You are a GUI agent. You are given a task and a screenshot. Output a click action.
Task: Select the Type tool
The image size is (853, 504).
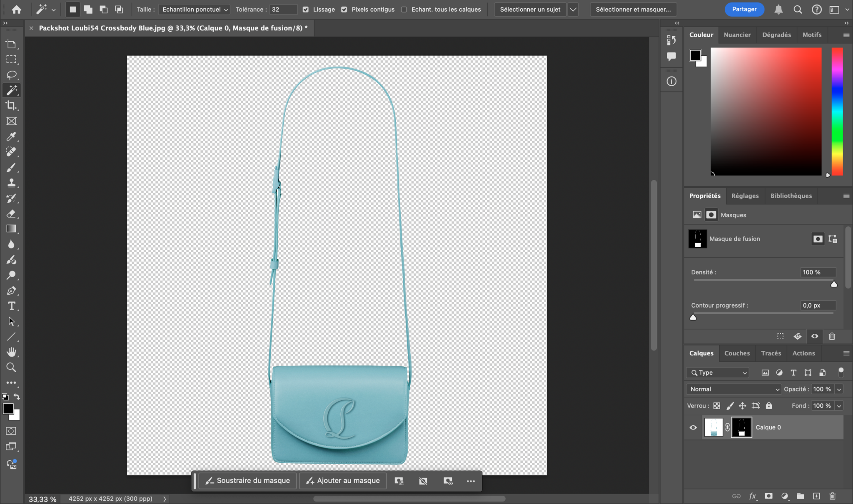click(x=11, y=306)
